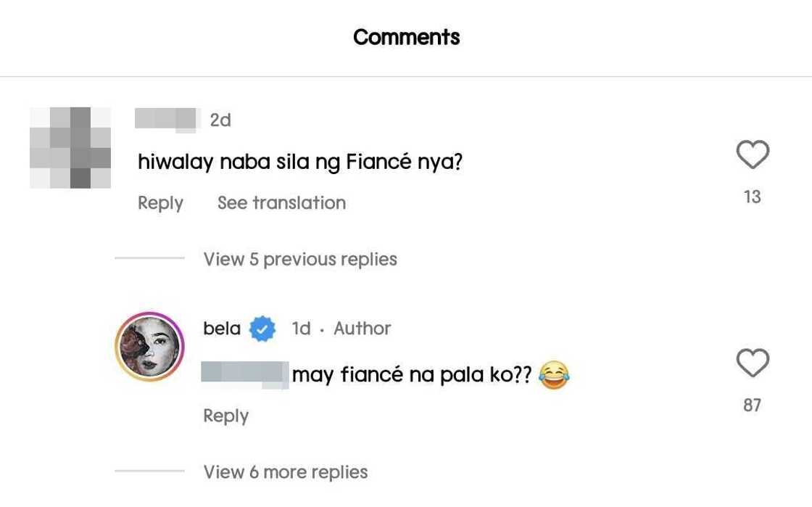This screenshot has width=812, height=507.
Task: Like the comment about Fiancé nya
Action: [753, 154]
